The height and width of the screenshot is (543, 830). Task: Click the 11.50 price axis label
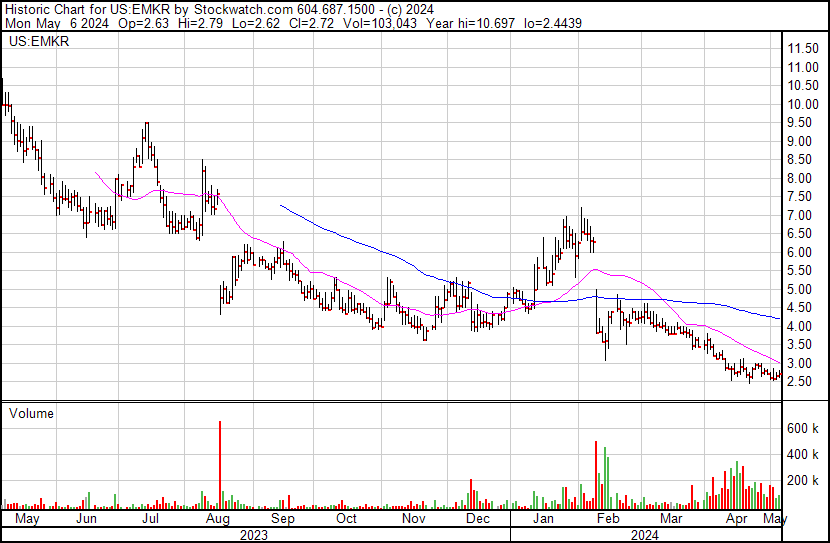pyautogui.click(x=803, y=49)
